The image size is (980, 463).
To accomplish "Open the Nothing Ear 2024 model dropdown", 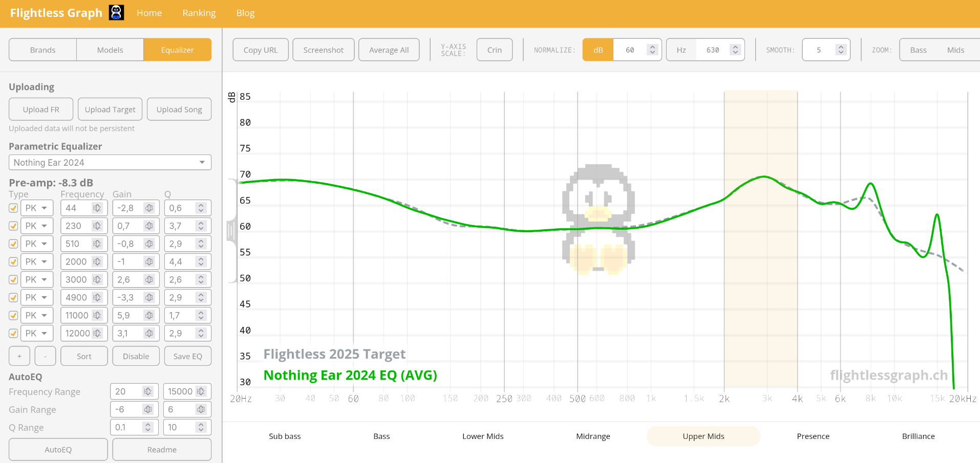I will point(110,162).
